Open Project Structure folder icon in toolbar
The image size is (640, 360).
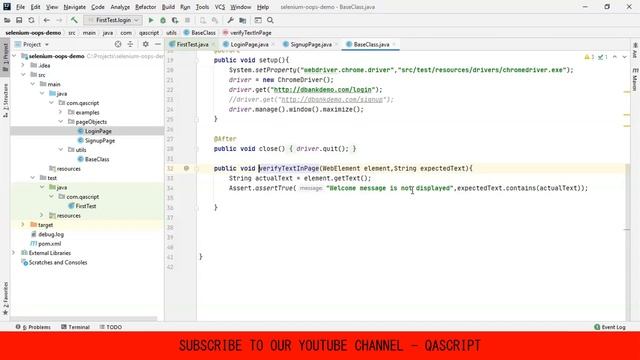pyautogui.click(x=242, y=20)
